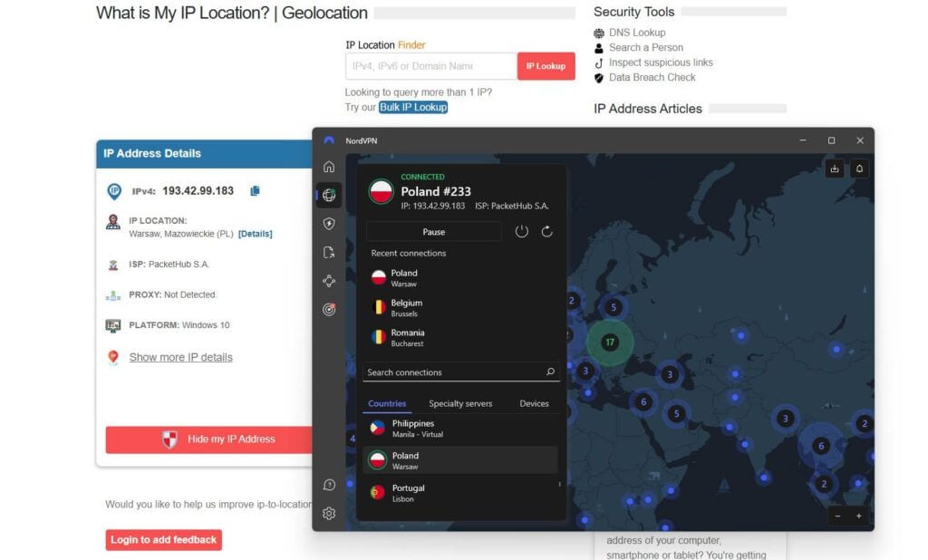Viewport: 928px width, 560px height.
Task: Click the disconnect power icon
Action: point(521,231)
